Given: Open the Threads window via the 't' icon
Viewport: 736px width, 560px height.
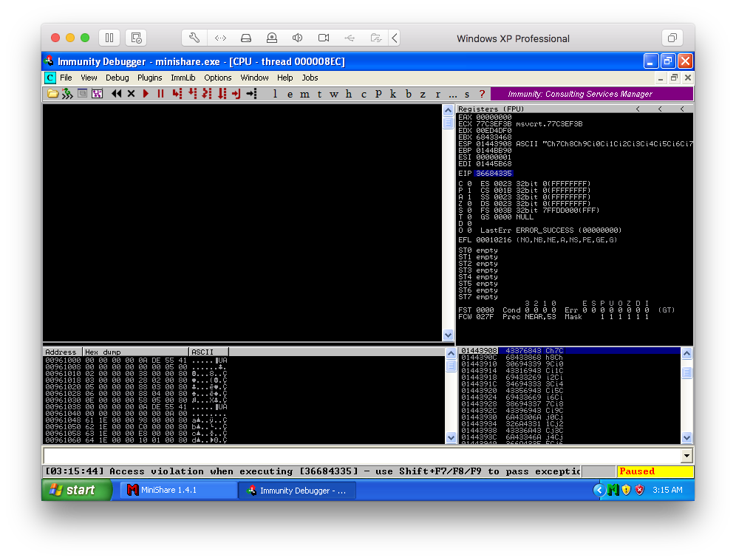Looking at the screenshot, I should pyautogui.click(x=319, y=94).
